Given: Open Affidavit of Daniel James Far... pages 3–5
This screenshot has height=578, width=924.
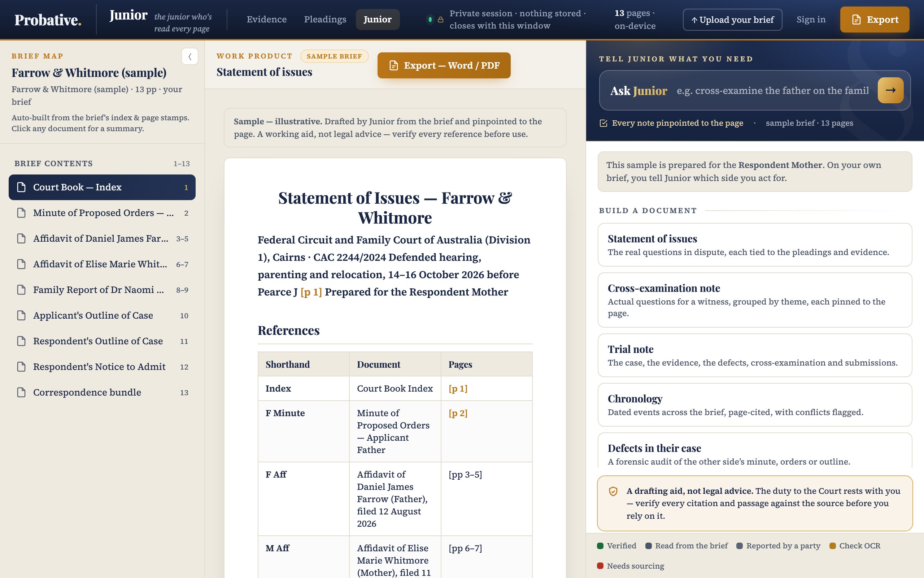Looking at the screenshot, I should pyautogui.click(x=102, y=238).
